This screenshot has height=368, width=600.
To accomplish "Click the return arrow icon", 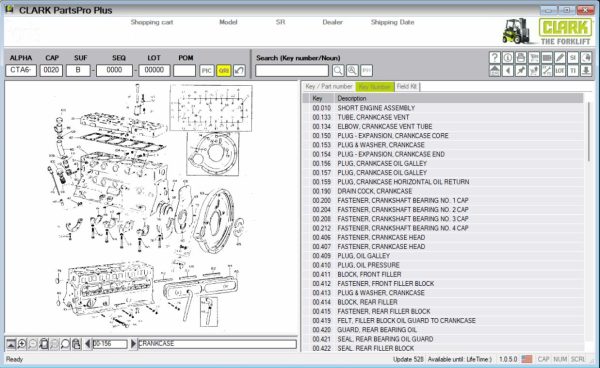I will point(239,70).
